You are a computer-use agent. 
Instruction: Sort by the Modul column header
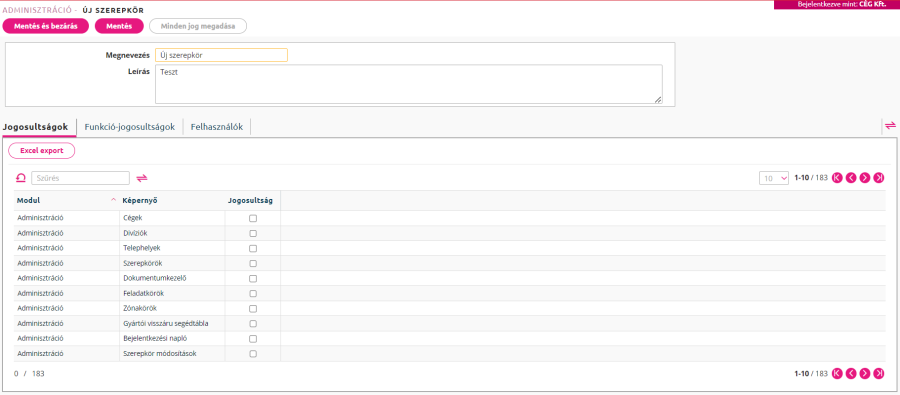[28, 200]
